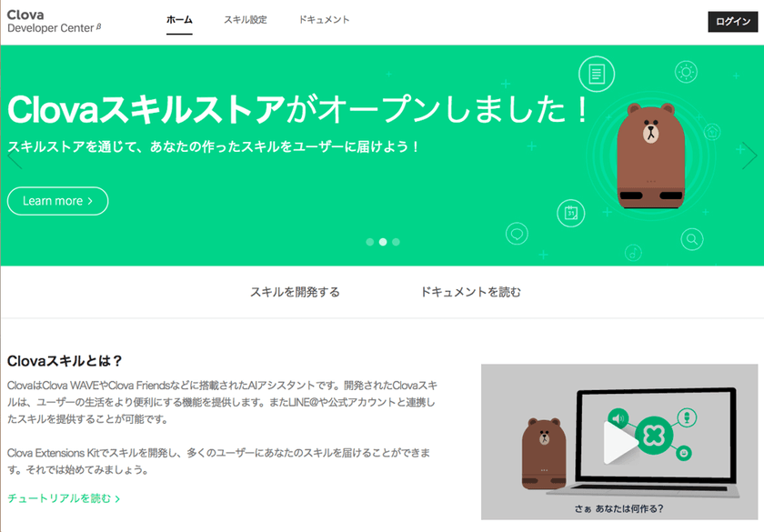The image size is (764, 532).
Task: Click the home icon beside the bear
Action: [x=712, y=132]
